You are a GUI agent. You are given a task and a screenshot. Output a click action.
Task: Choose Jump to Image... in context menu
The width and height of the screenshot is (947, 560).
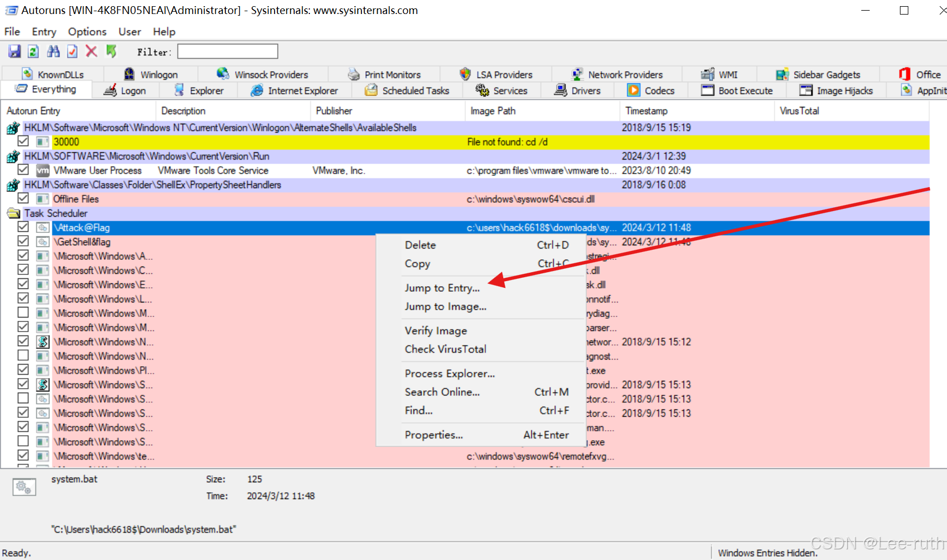481,306
